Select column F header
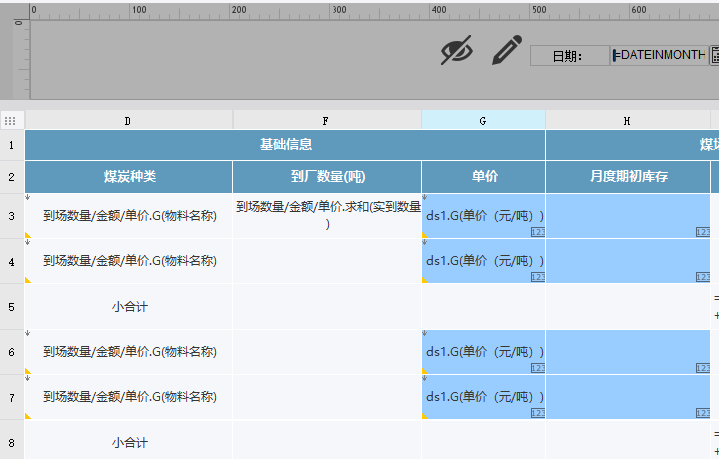The image size is (719, 459). coord(326,121)
